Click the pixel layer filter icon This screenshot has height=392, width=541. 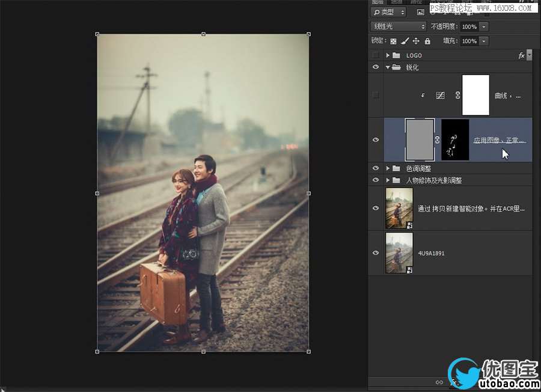click(x=420, y=12)
